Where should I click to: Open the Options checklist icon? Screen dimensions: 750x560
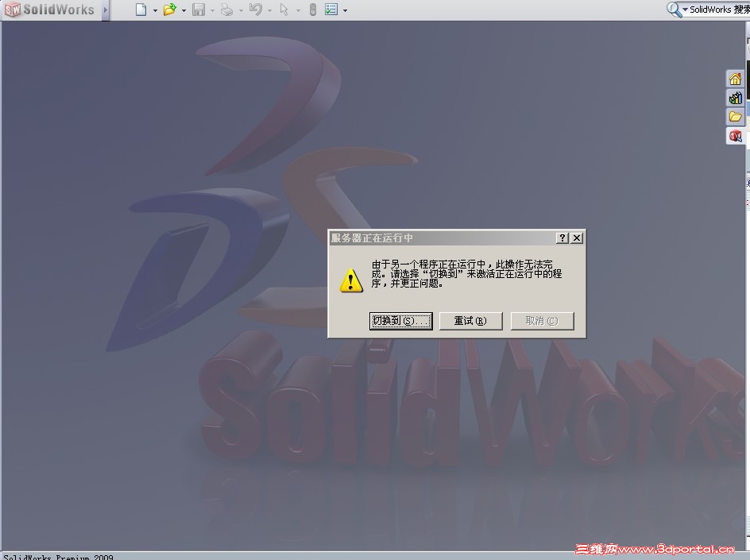click(x=331, y=10)
